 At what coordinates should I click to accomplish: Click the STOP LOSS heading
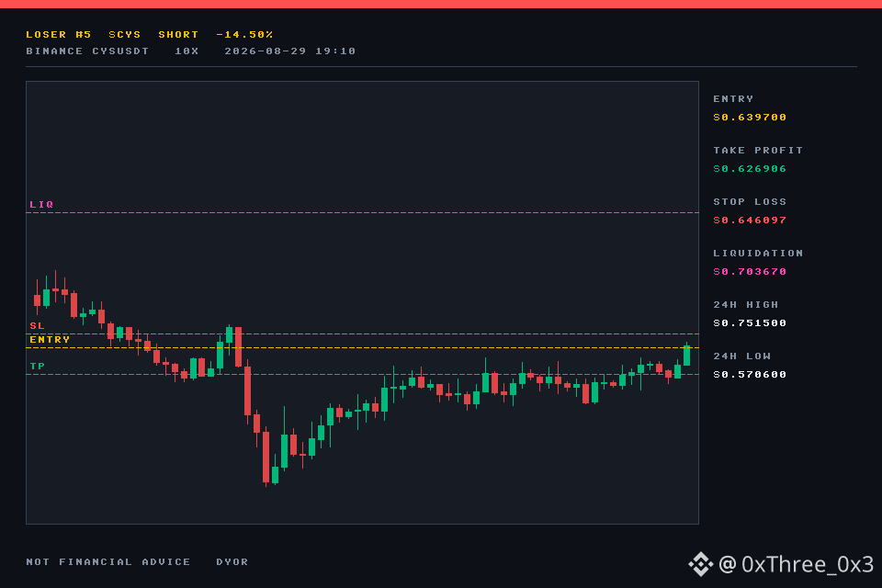(x=750, y=202)
